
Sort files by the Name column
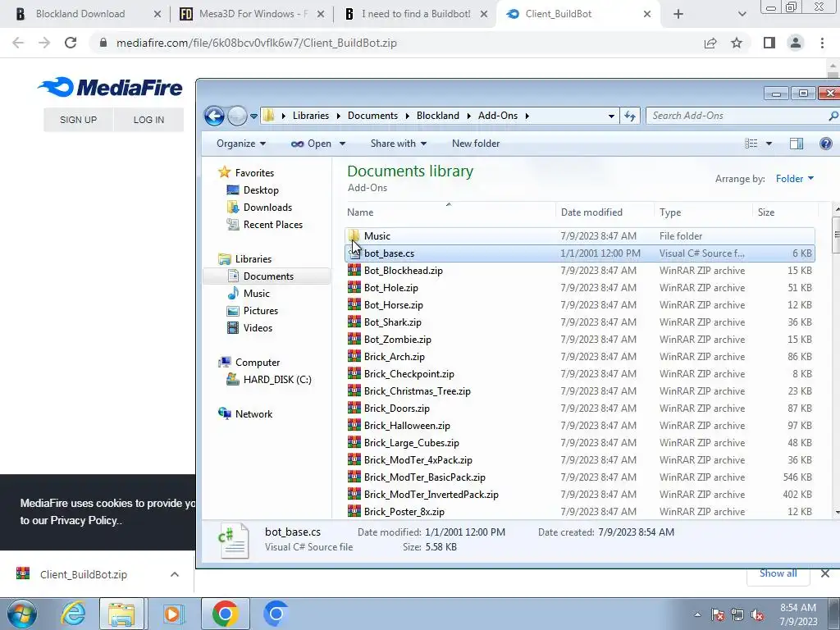coord(449,212)
